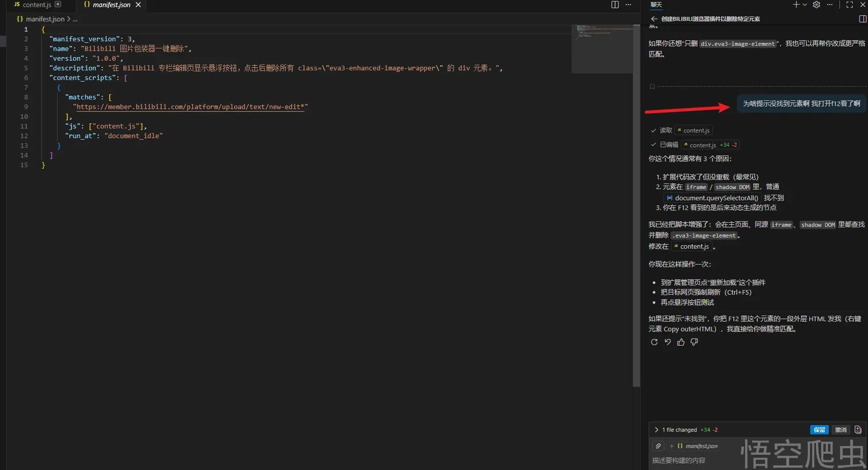Open chat settings gear icon
The image size is (868, 470).
pyautogui.click(x=816, y=5)
